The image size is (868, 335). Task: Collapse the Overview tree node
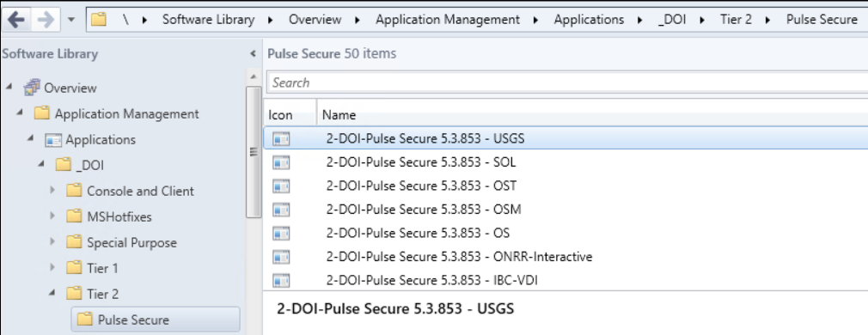[9, 88]
